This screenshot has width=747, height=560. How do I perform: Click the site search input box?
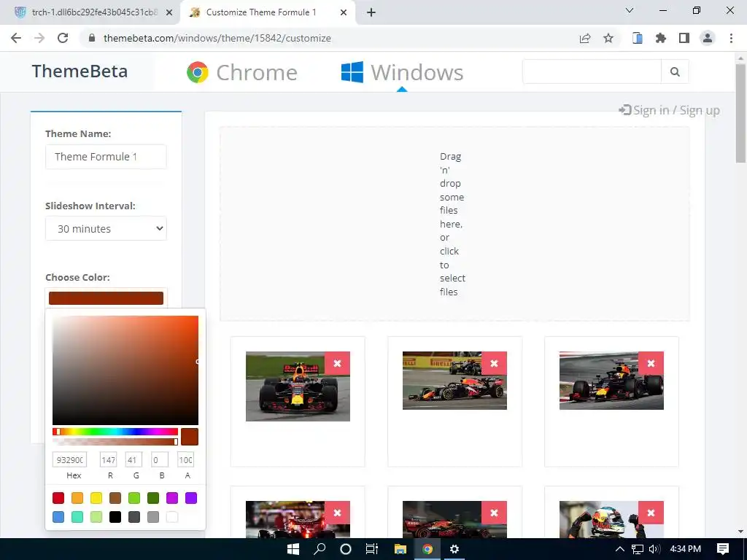[592, 72]
